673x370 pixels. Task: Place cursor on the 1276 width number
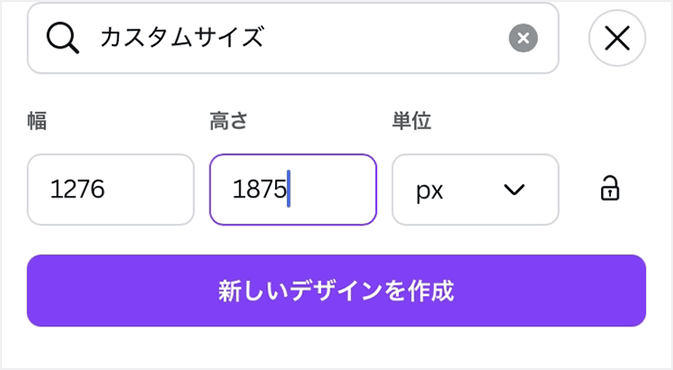pyautogui.click(x=77, y=189)
